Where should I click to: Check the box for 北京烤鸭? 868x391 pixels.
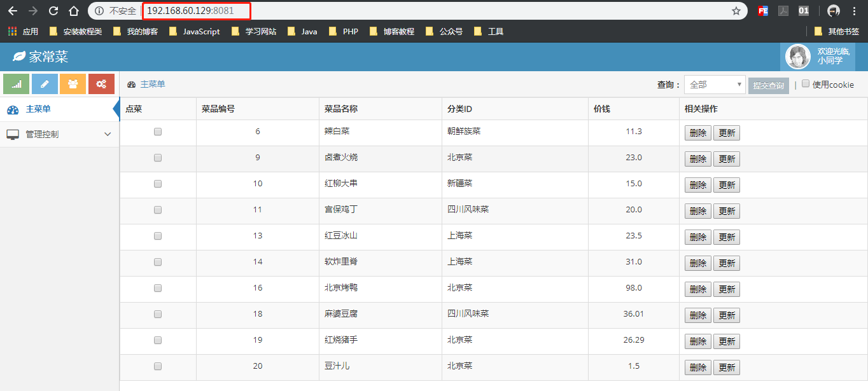tap(158, 288)
